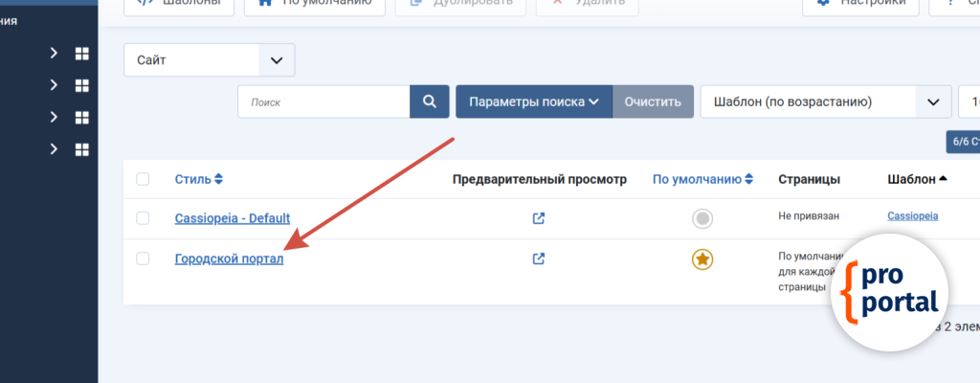Image resolution: width=980 pixels, height=383 pixels.
Task: Click the Поиск search input field
Action: (x=323, y=101)
